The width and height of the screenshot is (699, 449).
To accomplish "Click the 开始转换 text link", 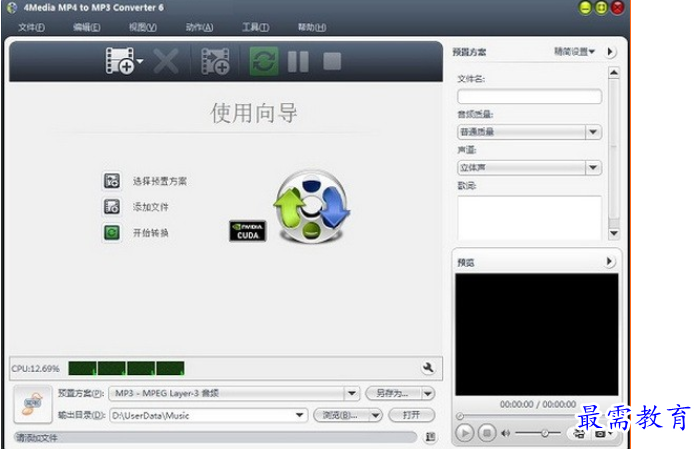I will (151, 233).
